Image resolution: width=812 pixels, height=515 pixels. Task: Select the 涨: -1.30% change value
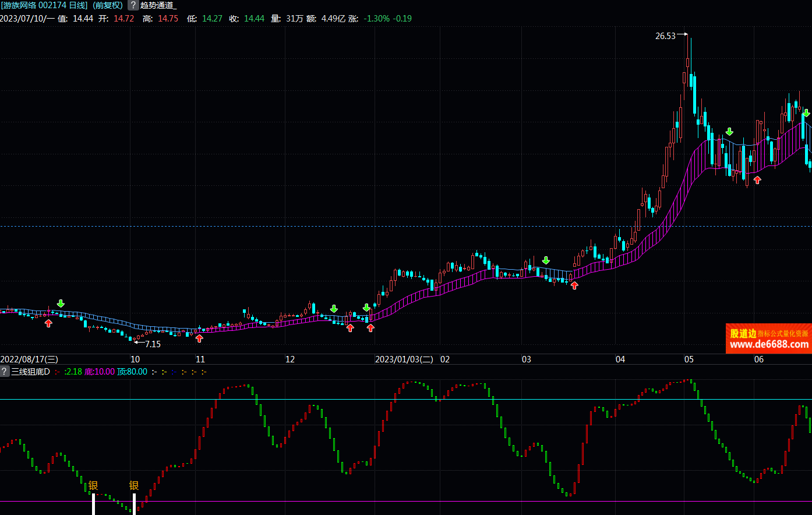tap(369, 19)
